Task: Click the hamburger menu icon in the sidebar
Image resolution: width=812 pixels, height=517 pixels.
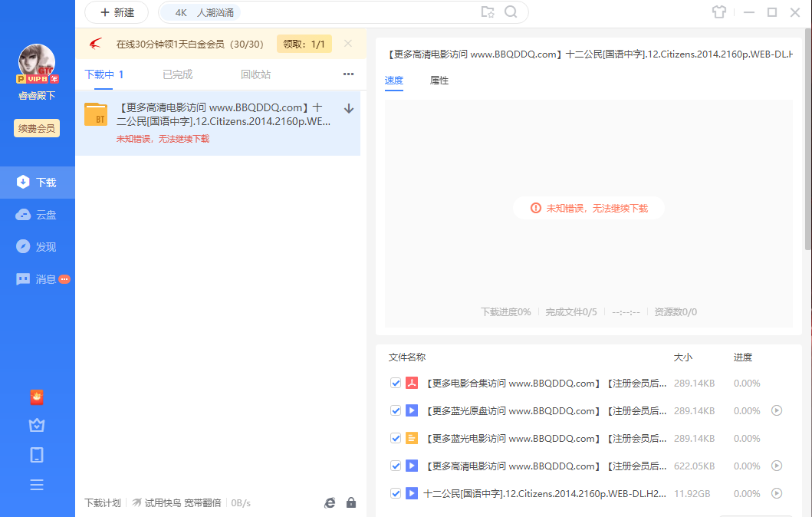Action: coord(37,485)
